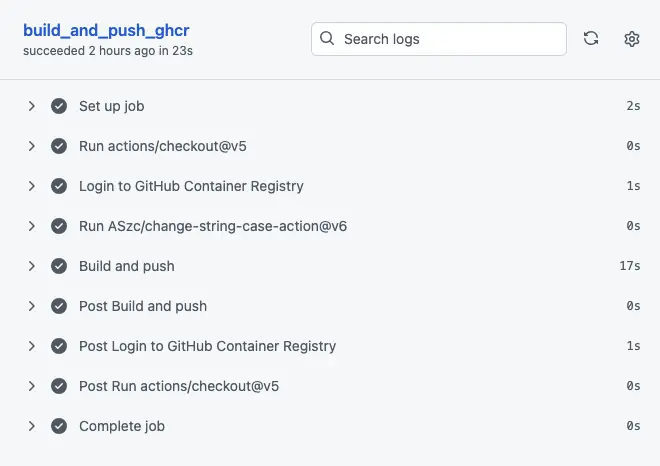Open the build_and_push_ghcr job title
The image size is (660, 466).
tap(106, 30)
